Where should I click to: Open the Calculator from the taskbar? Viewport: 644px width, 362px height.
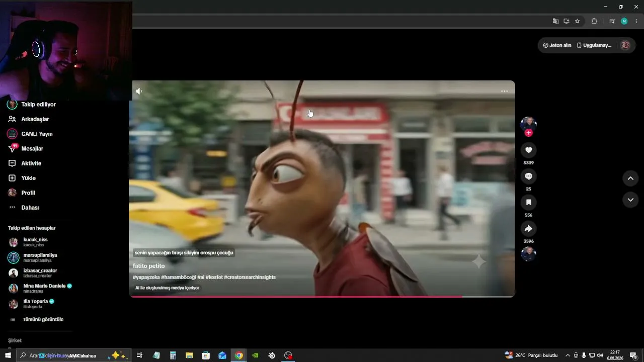[x=173, y=355]
